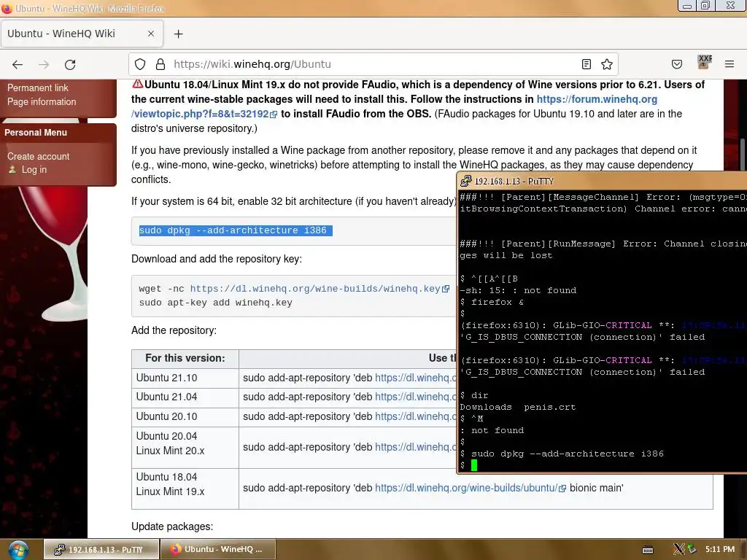Click the padlock site security icon
The height and width of the screenshot is (560, 747).
pyautogui.click(x=160, y=64)
